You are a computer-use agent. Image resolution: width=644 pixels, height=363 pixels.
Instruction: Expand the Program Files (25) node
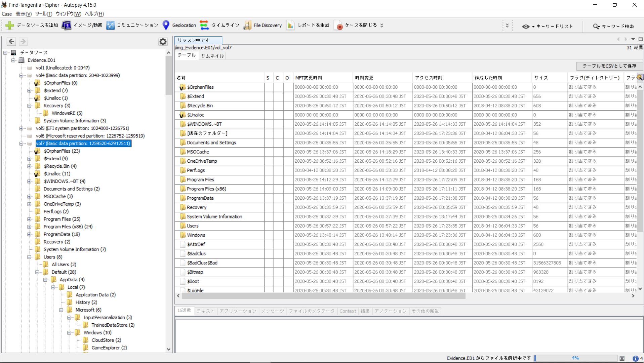29,219
